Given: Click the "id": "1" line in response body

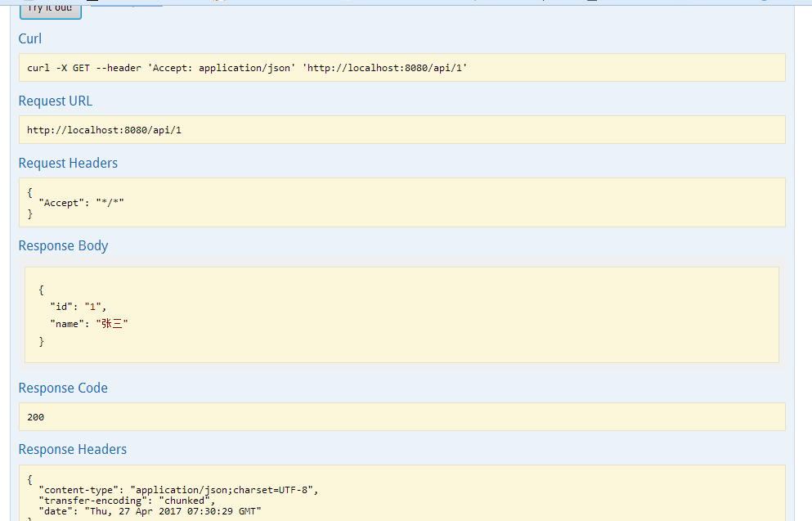Looking at the screenshot, I should click(79, 307).
